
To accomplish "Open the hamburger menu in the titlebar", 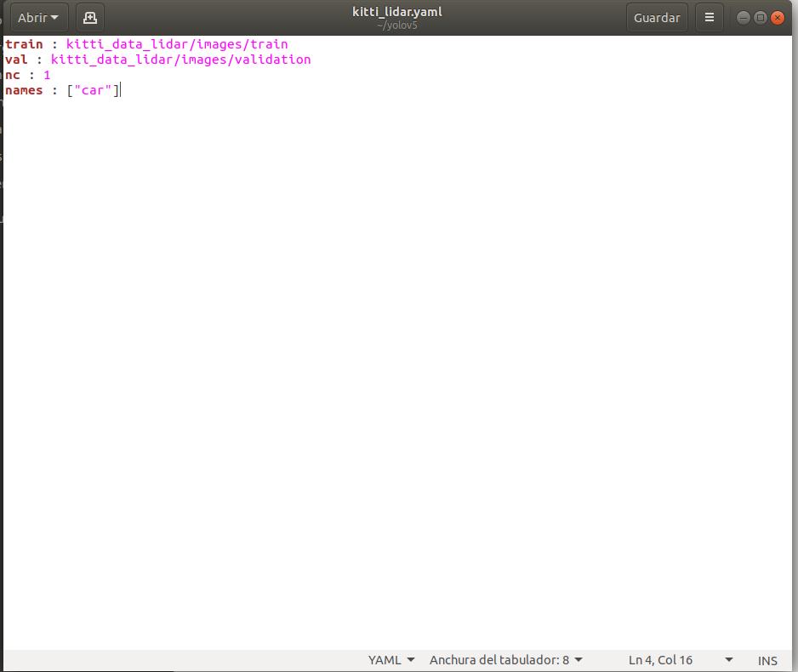I will [709, 16].
